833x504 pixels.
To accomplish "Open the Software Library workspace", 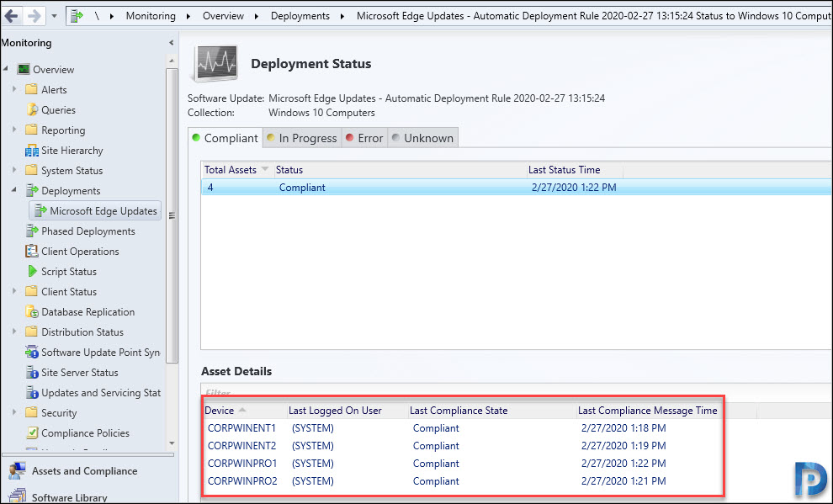I will pos(69,497).
